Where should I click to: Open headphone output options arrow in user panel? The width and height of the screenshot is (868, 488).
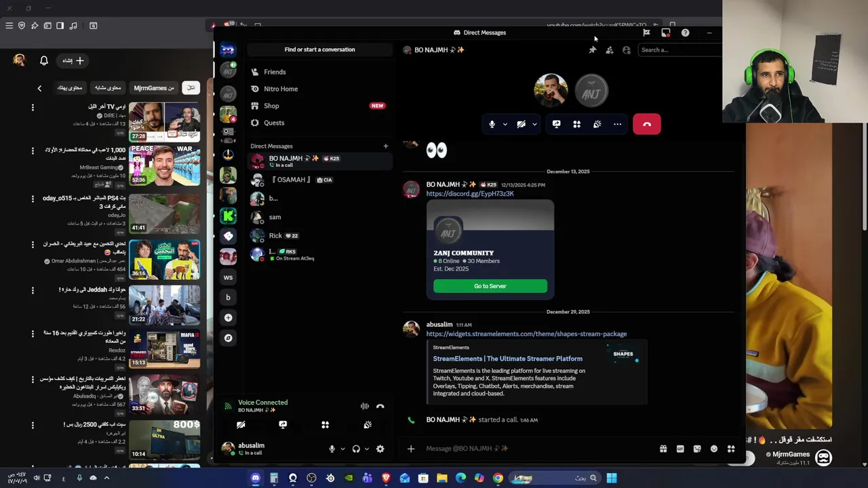tap(367, 449)
